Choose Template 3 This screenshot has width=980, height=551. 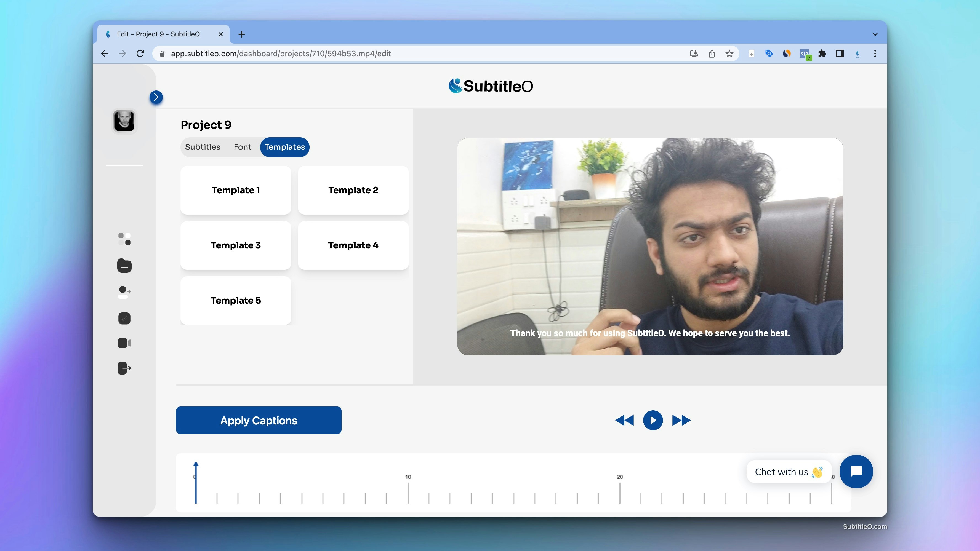tap(236, 245)
